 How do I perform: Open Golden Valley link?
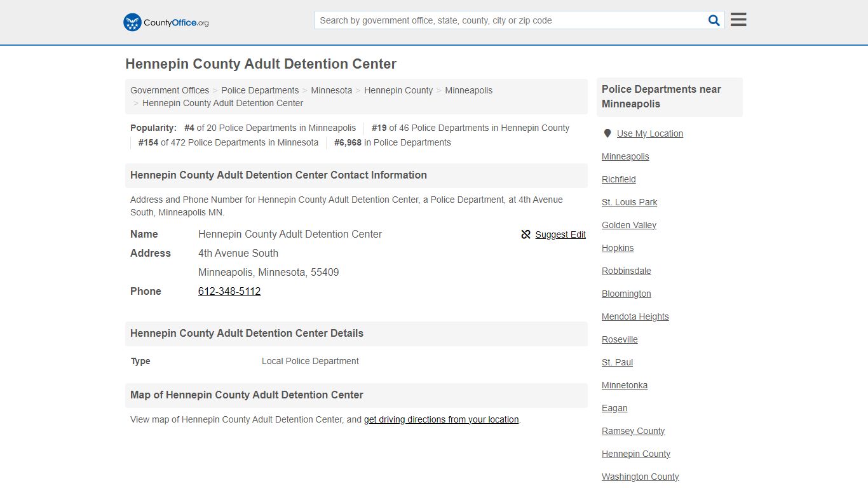pyautogui.click(x=629, y=225)
